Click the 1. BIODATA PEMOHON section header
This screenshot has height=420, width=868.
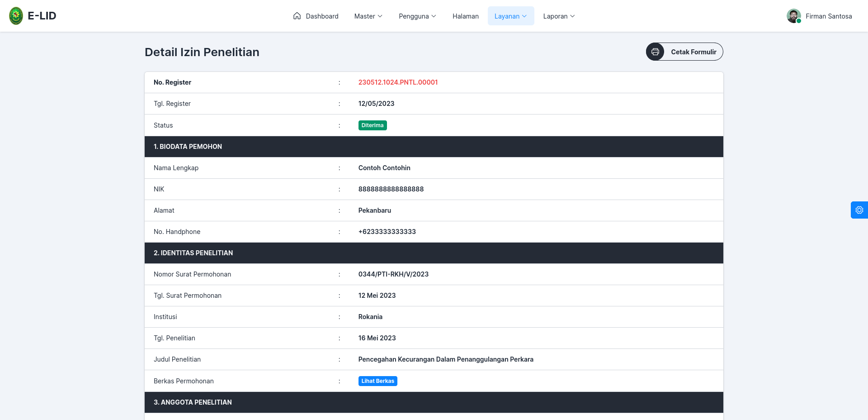pos(434,147)
